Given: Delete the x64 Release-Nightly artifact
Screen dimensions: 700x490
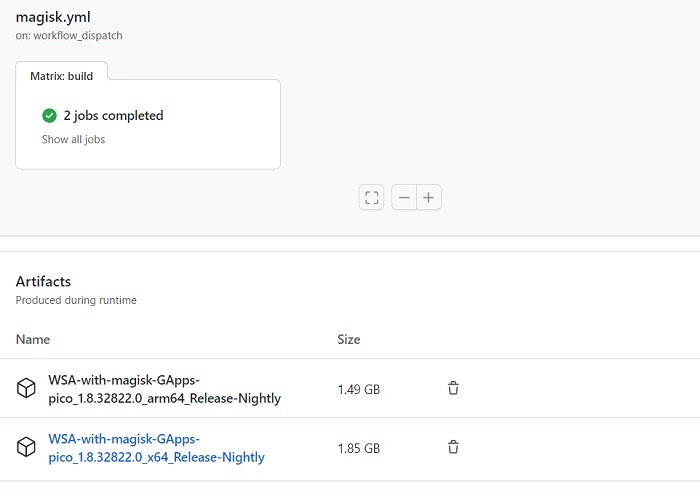Looking at the screenshot, I should tap(453, 447).
